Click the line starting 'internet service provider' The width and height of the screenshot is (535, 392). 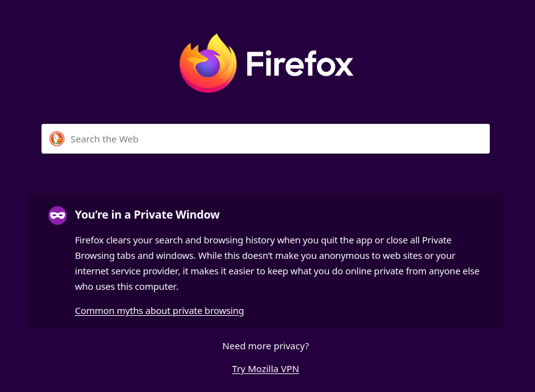coord(277,271)
